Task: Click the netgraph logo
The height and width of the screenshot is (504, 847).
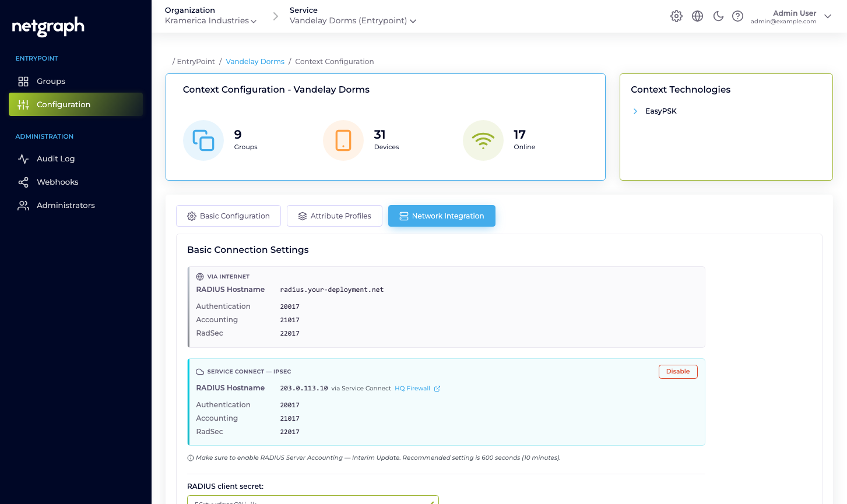Action: [48, 26]
